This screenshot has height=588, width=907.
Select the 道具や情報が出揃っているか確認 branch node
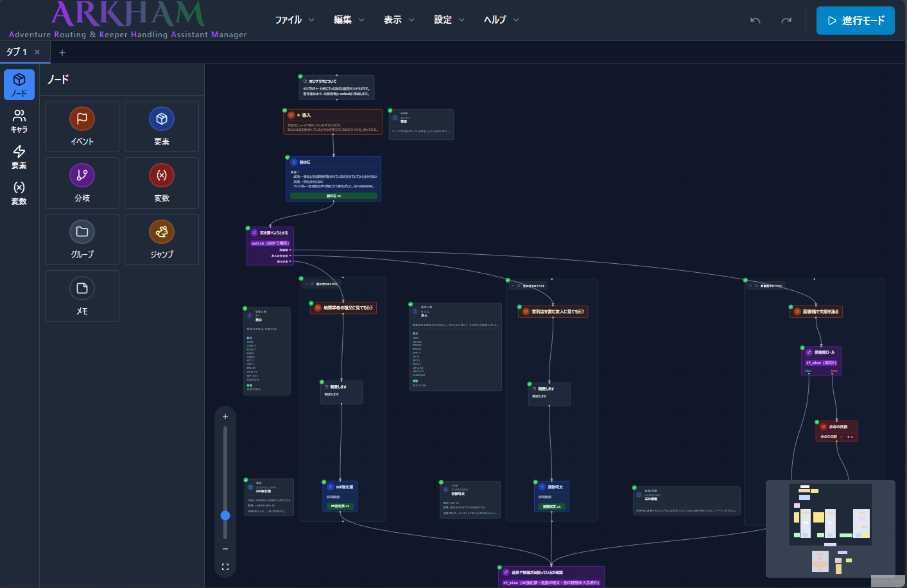tap(551, 576)
